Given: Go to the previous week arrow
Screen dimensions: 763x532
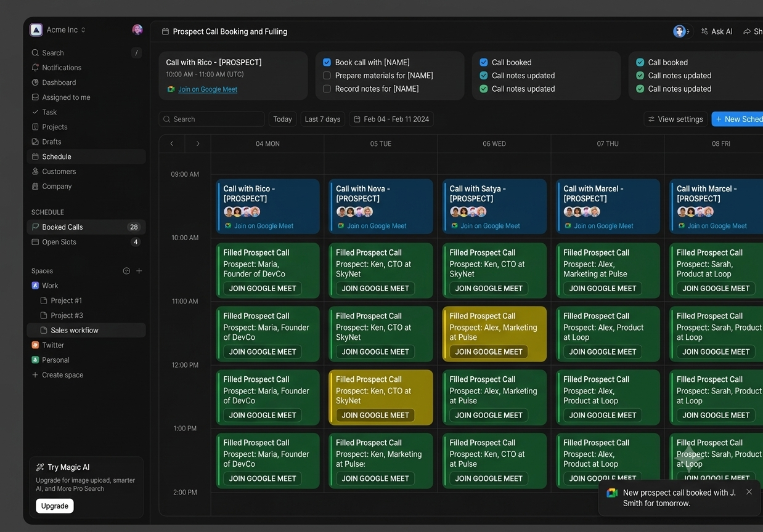Looking at the screenshot, I should [x=172, y=143].
